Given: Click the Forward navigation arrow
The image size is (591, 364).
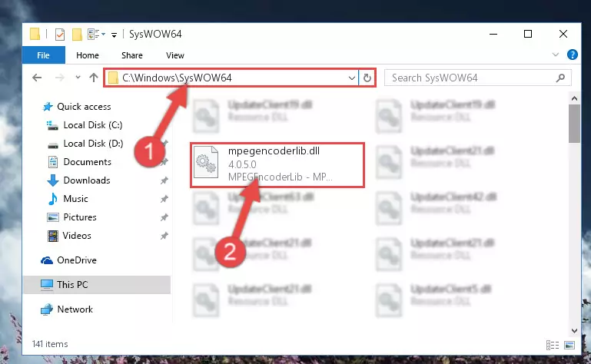Looking at the screenshot, I should pos(59,78).
